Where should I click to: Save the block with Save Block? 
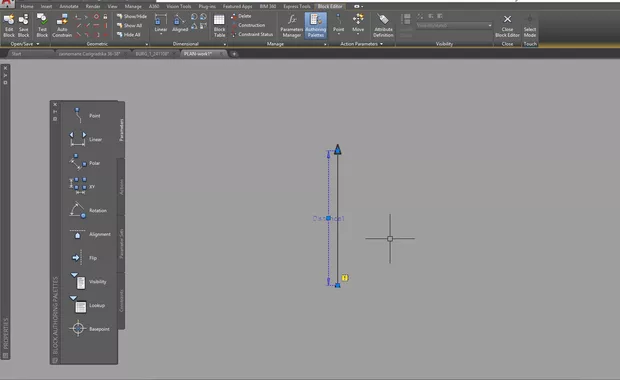pyautogui.click(x=23, y=25)
